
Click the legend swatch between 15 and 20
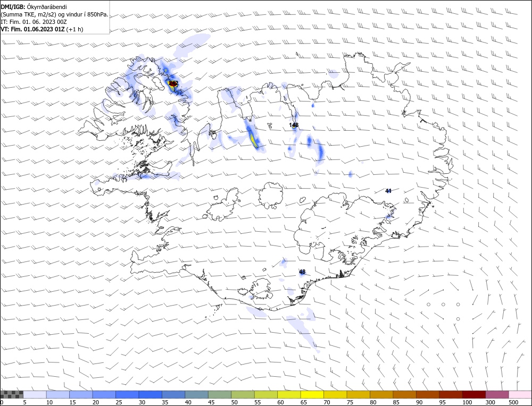(x=81, y=394)
